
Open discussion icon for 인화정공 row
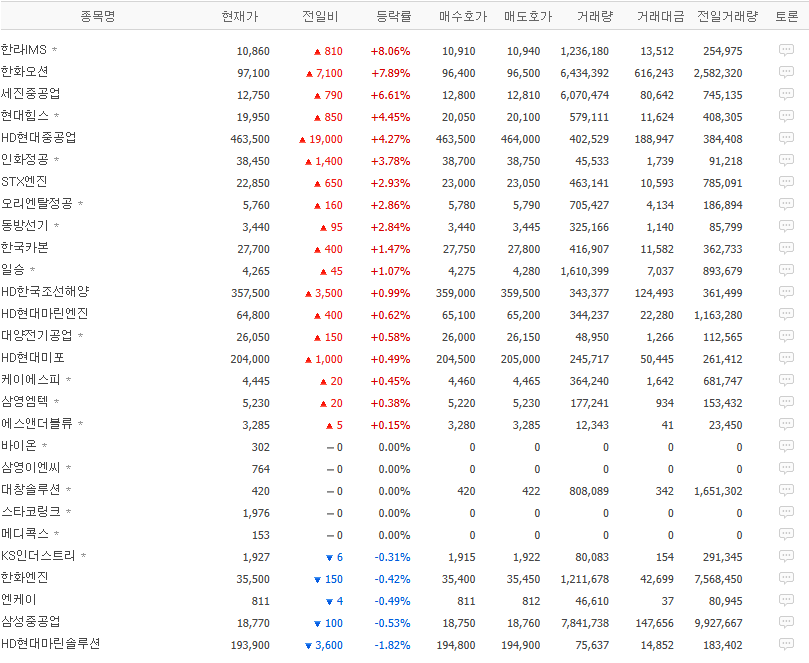click(786, 160)
